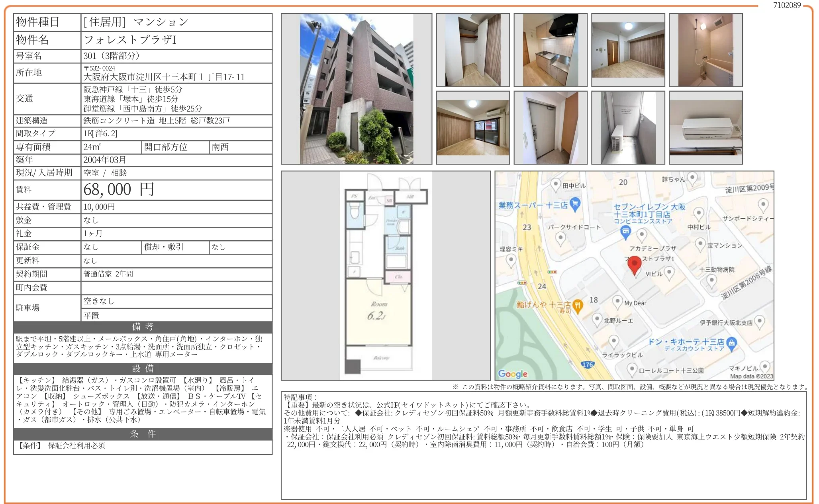Click the 備考 section header
Screen dimensions: 819x504
[143, 327]
